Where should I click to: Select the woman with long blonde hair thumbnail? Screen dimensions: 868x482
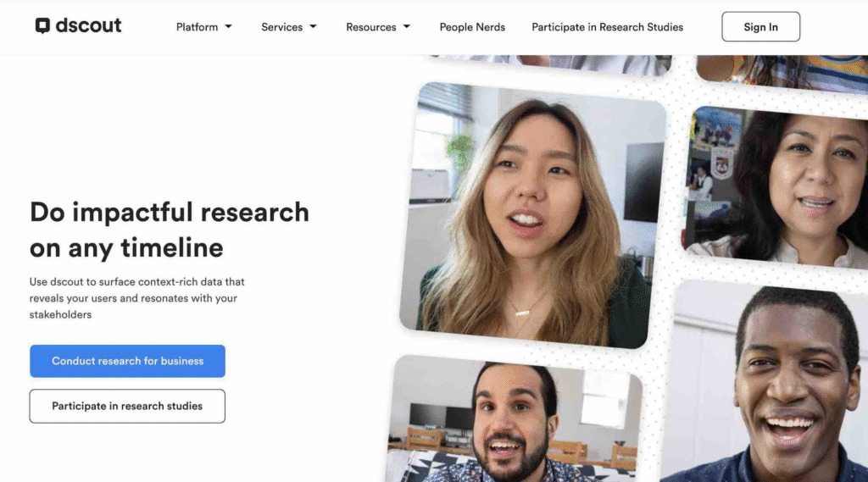[532, 216]
